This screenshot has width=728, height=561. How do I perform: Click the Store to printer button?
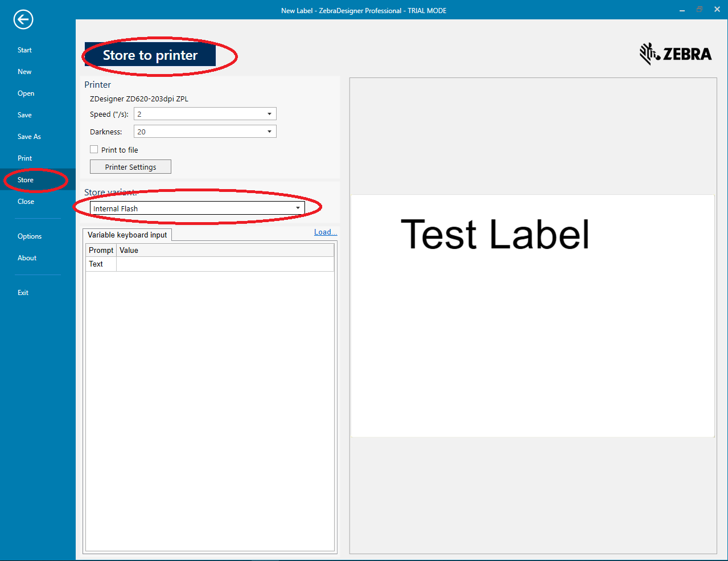150,55
